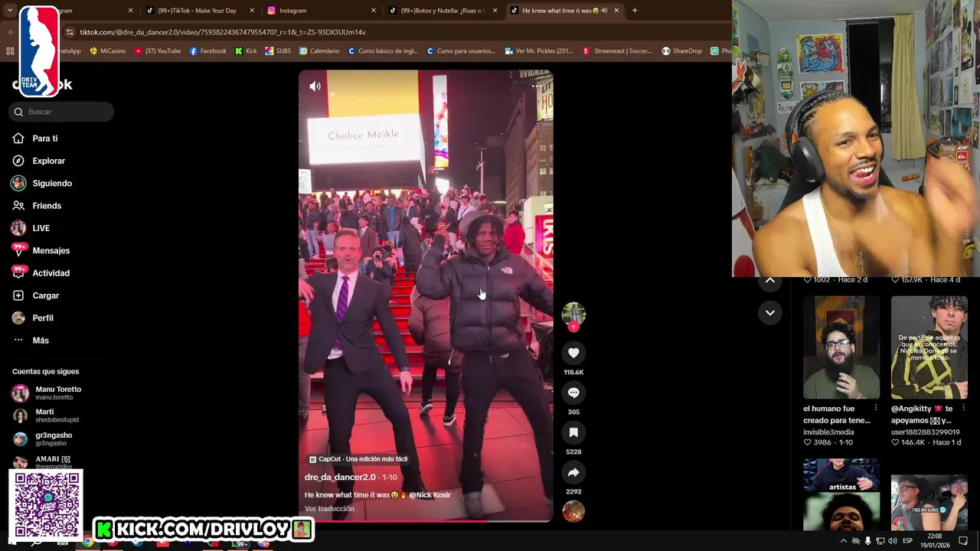Open options for el humano video card
980x551 pixels.
876,409
